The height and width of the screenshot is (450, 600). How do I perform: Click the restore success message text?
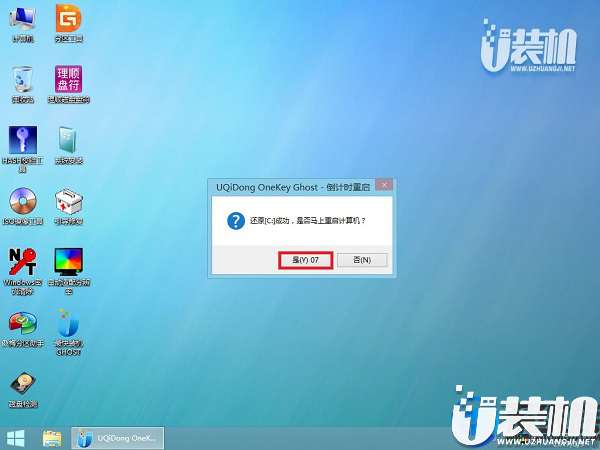click(308, 221)
